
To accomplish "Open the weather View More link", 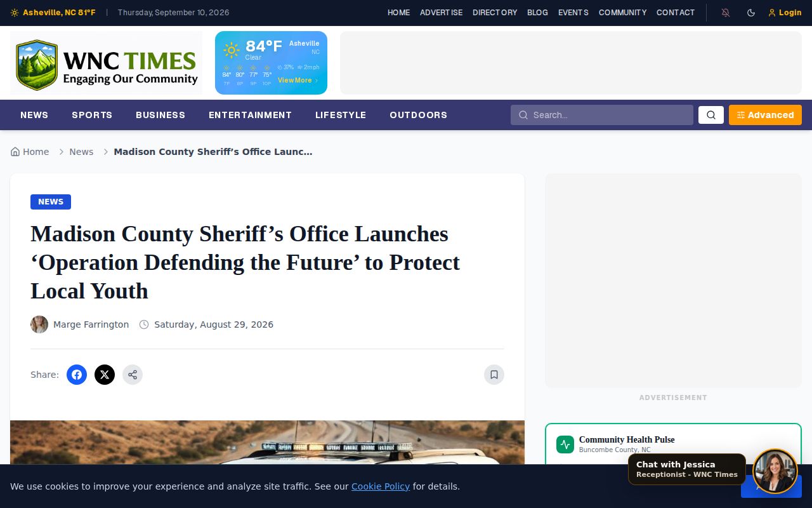I will 298,81.
